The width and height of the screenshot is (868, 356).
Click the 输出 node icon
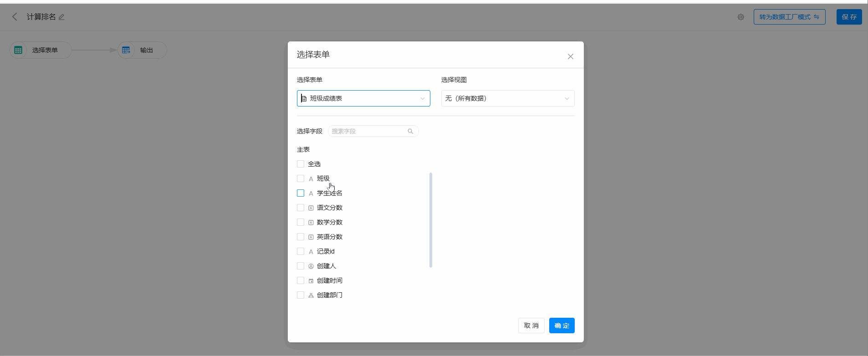126,50
